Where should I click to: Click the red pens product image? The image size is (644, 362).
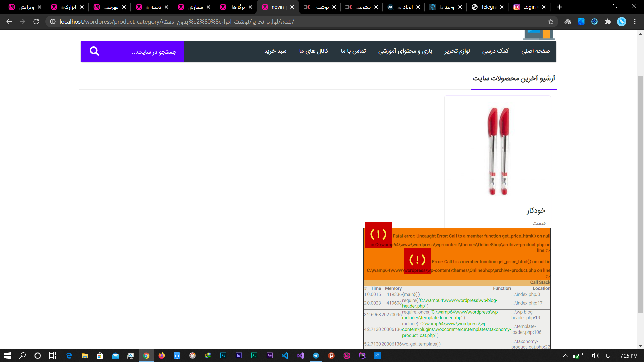pyautogui.click(x=498, y=151)
